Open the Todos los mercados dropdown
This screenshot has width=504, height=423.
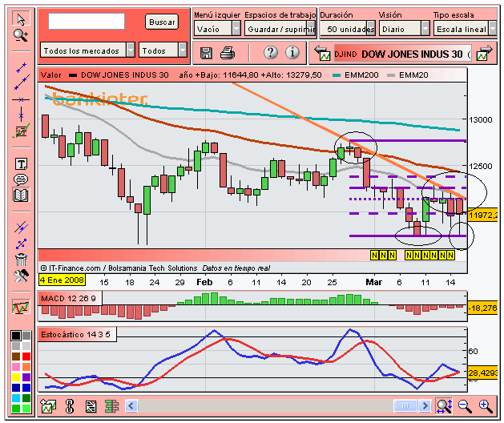pos(87,50)
